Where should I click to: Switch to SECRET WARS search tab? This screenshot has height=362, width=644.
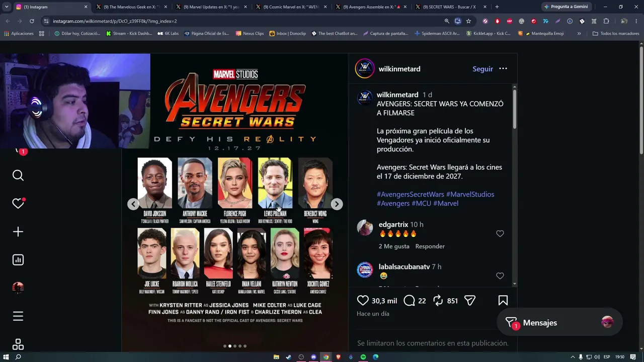pyautogui.click(x=450, y=7)
